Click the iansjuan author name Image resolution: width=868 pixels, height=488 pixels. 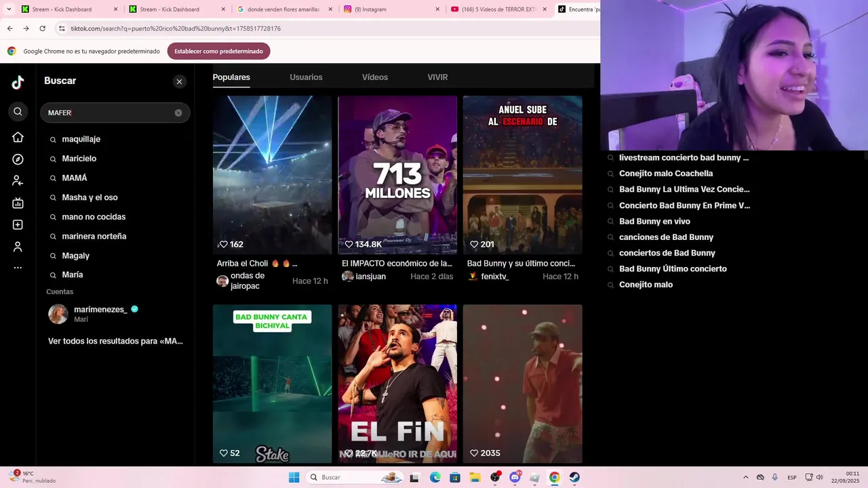point(371,277)
